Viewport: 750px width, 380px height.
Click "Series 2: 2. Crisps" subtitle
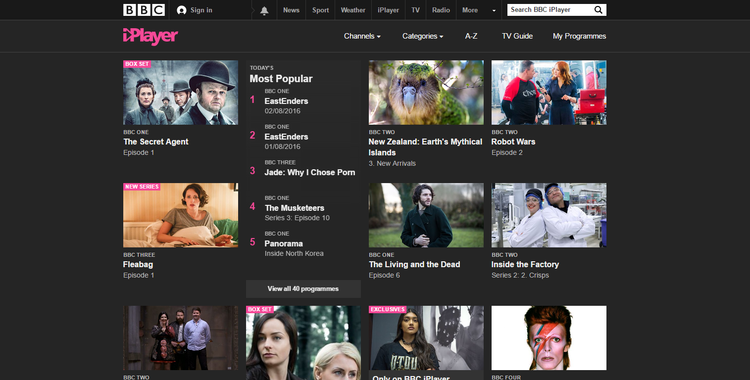coord(520,275)
